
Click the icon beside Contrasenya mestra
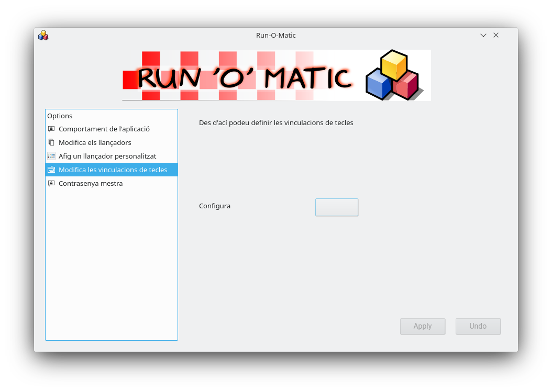[51, 183]
